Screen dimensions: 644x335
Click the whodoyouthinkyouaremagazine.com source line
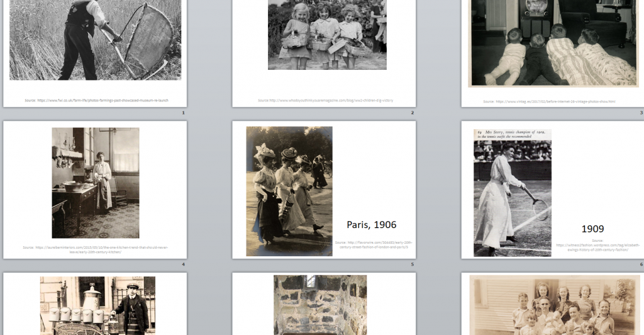tap(325, 100)
